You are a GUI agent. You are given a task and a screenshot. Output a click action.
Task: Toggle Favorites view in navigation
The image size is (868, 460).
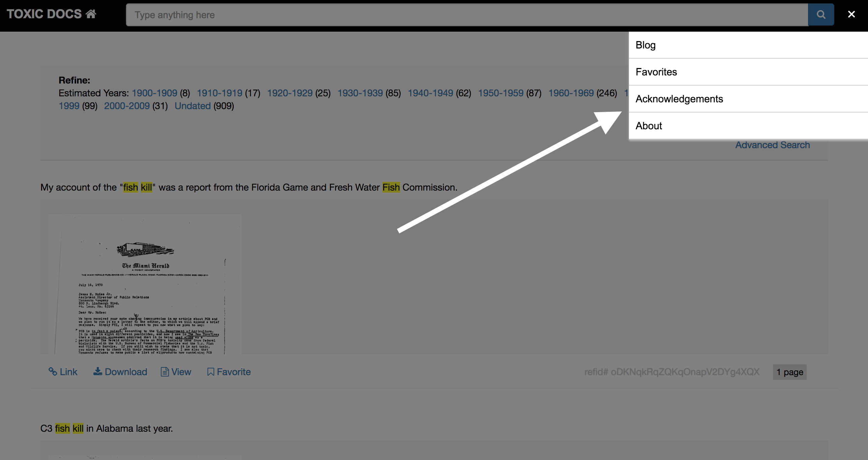(x=656, y=71)
